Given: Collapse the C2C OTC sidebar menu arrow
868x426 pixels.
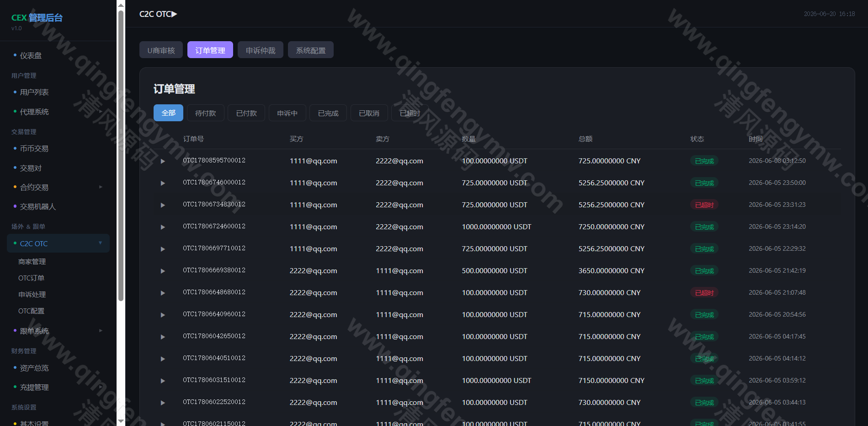Looking at the screenshot, I should point(100,243).
